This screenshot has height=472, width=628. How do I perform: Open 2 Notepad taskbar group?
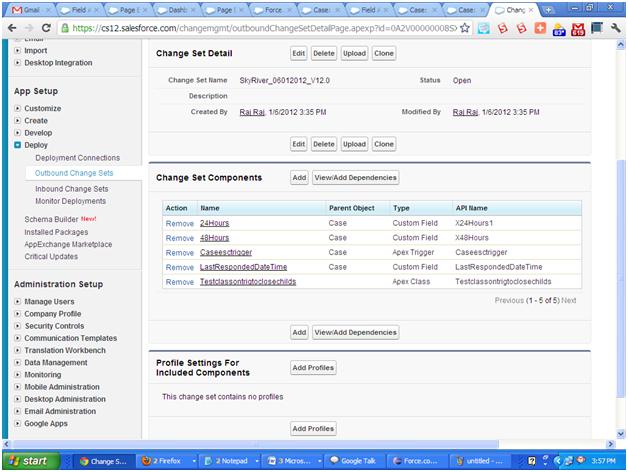[x=230, y=461]
